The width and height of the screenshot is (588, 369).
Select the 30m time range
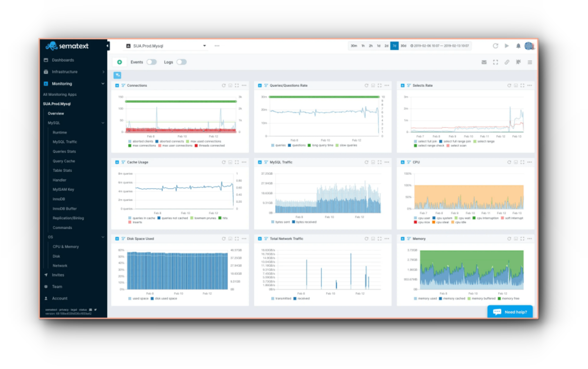pyautogui.click(x=354, y=46)
